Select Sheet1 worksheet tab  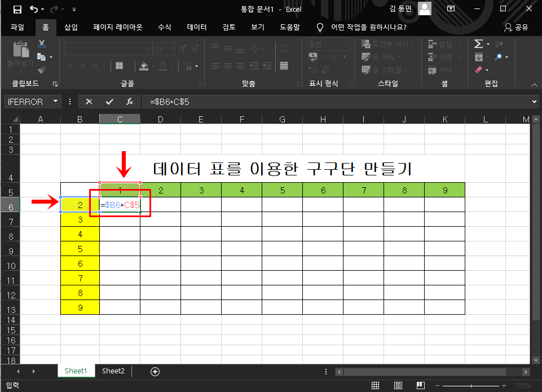point(76,371)
